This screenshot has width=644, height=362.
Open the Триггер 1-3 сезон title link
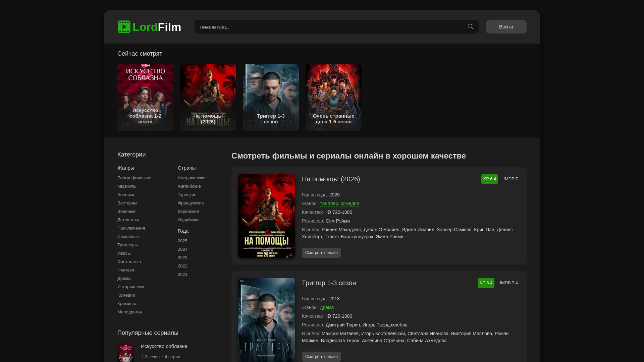point(329,283)
